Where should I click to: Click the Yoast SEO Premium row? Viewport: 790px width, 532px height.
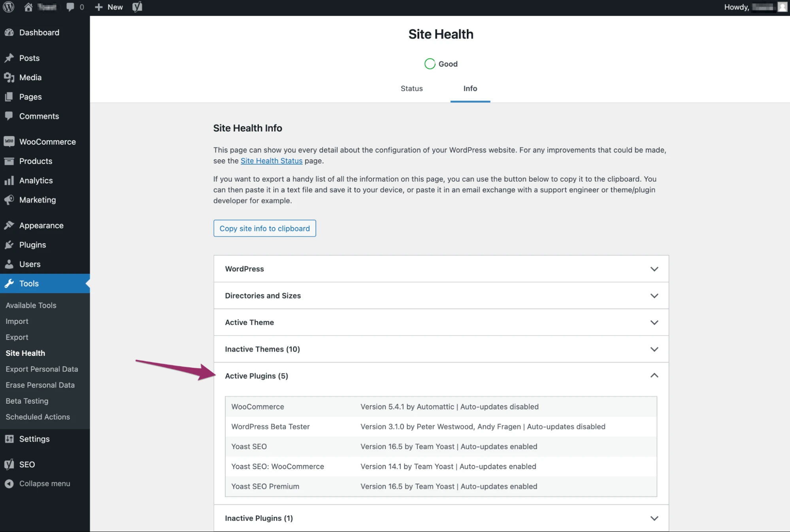(x=441, y=487)
